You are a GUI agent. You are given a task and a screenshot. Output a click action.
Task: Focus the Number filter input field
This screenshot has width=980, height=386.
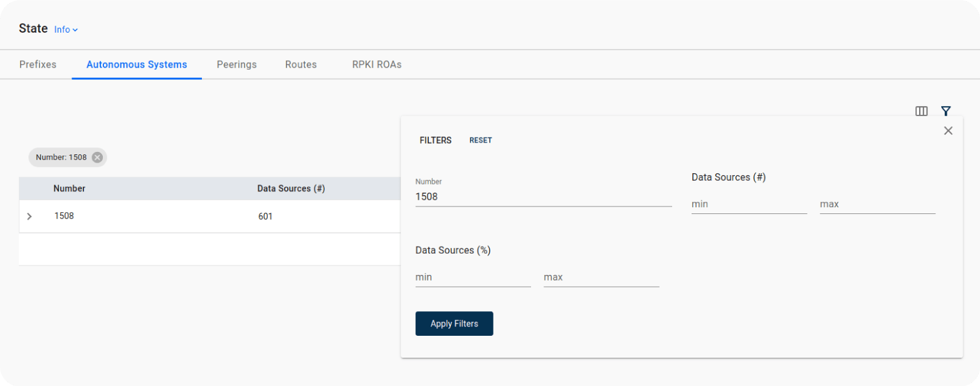543,196
